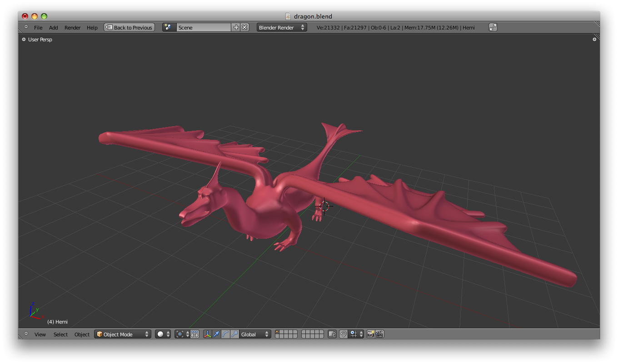Screen dimensions: 618x364
Task: Select the scale manipulator icon
Action: coord(234,334)
